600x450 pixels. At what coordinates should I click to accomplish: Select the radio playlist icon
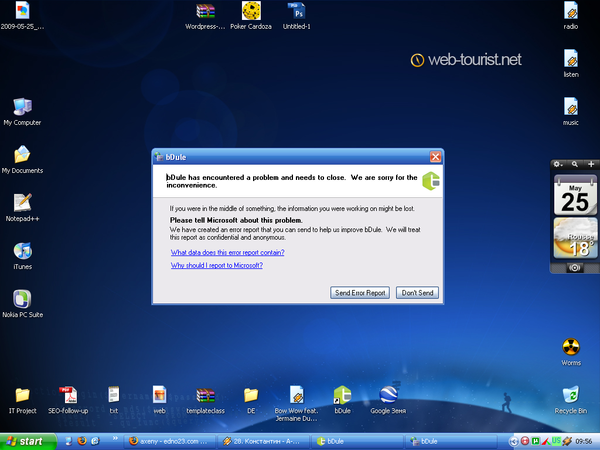(x=571, y=15)
